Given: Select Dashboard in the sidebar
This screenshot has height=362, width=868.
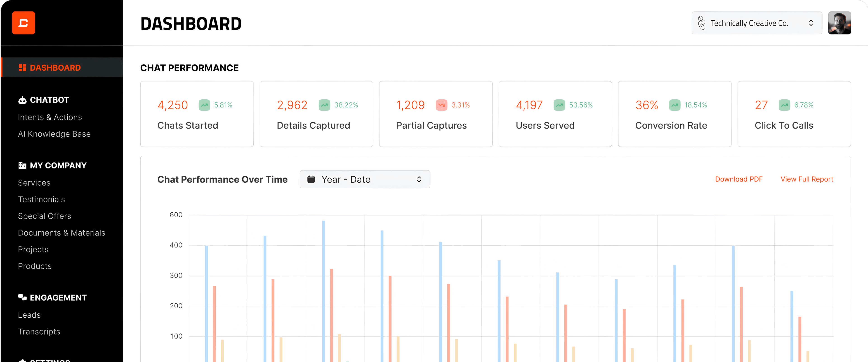Looking at the screenshot, I should 55,68.
